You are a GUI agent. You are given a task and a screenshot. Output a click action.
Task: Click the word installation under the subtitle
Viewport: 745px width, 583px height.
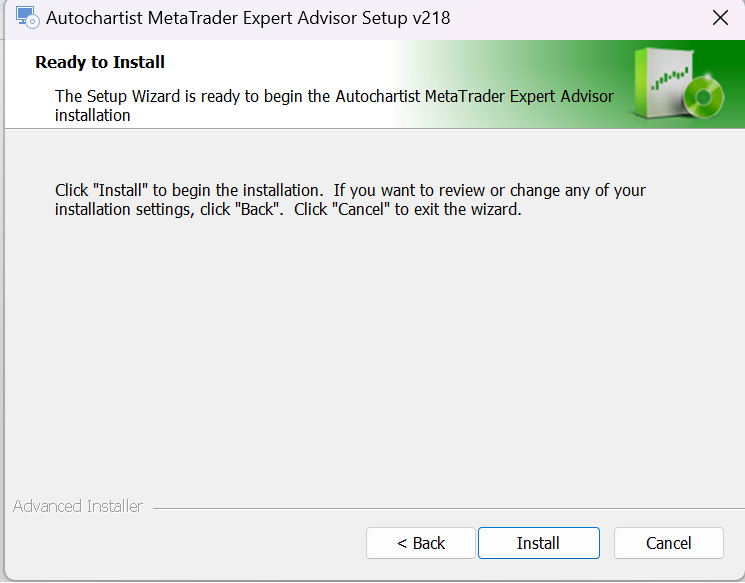point(92,115)
